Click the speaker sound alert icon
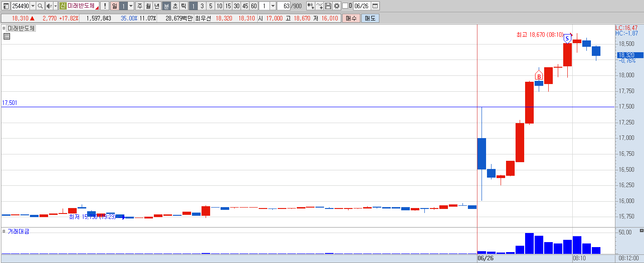Screen dimensions: 644x263 (49, 6)
